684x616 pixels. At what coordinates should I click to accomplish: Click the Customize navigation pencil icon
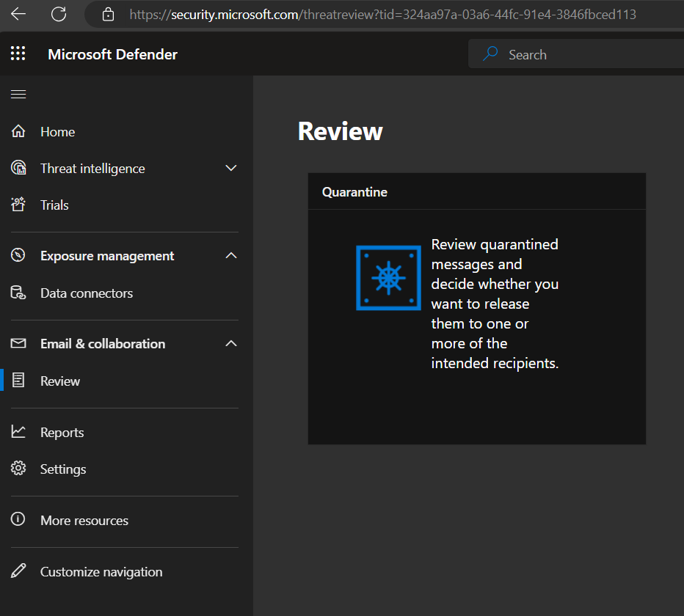point(18,572)
